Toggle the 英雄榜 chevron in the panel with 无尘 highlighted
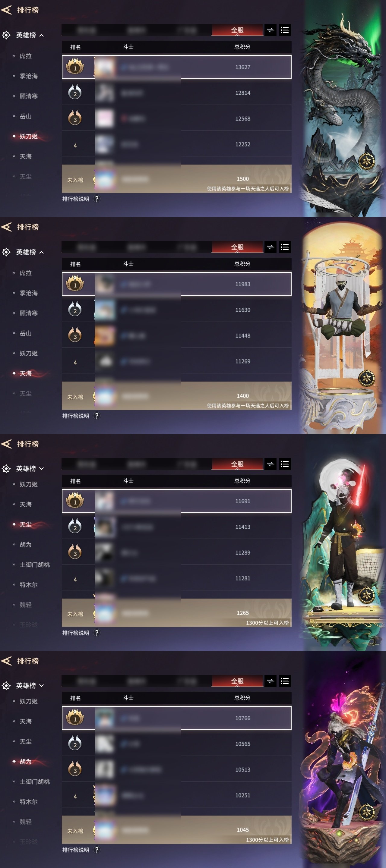Viewport: 386px width, 868px height. 42,469
